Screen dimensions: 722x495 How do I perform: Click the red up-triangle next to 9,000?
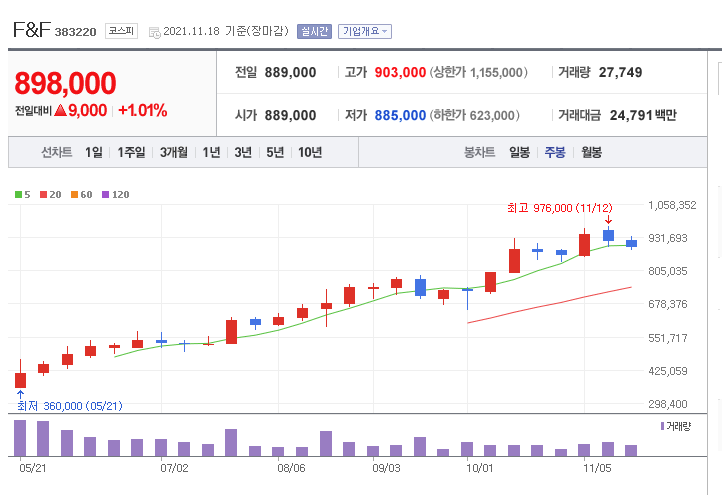click(60, 111)
